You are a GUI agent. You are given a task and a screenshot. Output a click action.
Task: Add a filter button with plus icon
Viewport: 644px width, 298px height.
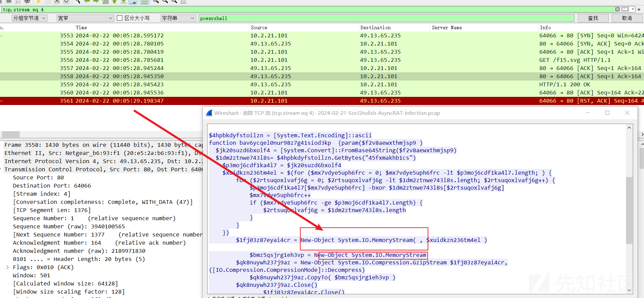[639, 10]
